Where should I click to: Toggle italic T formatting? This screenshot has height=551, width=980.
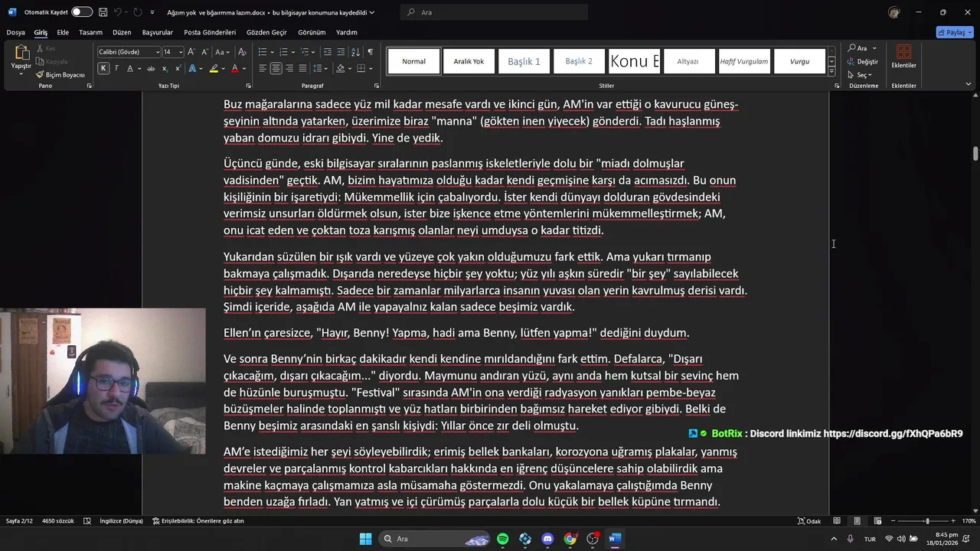point(116,69)
